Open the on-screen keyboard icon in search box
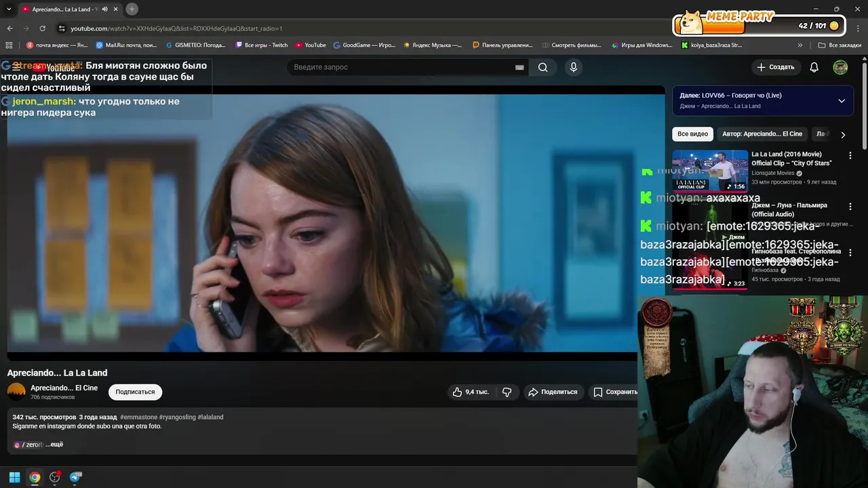The height and width of the screenshot is (488, 868). [519, 67]
